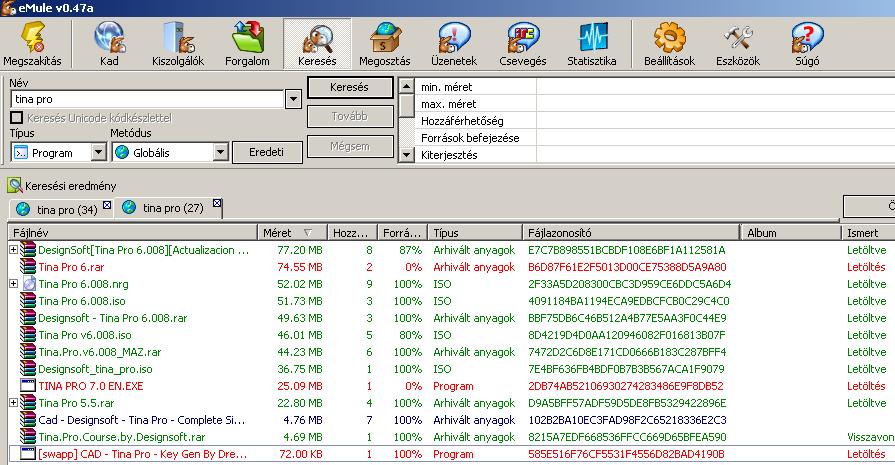Sort by the Forrá... column header
The height and width of the screenshot is (465, 895).
402,233
